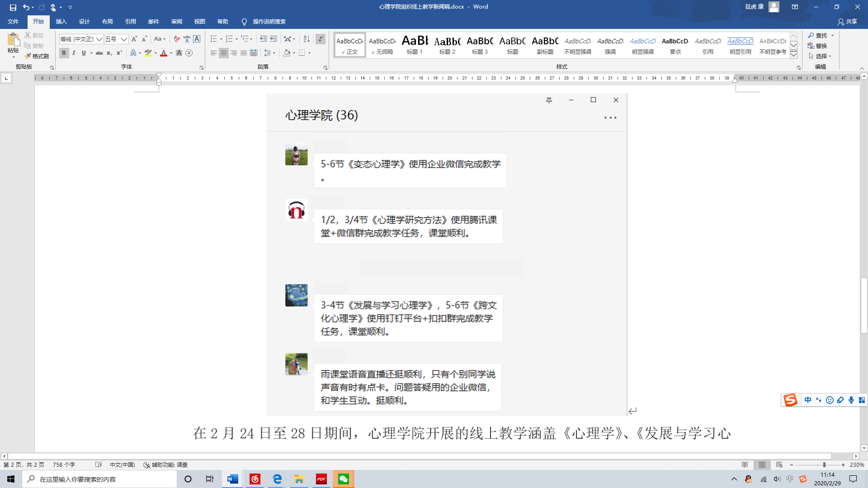Toggle Italic formatting

pos(74,53)
